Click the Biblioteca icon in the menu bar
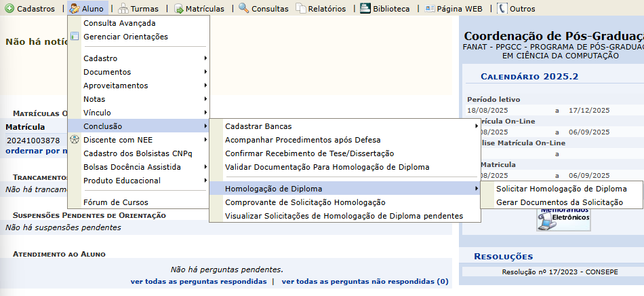 click(365, 9)
